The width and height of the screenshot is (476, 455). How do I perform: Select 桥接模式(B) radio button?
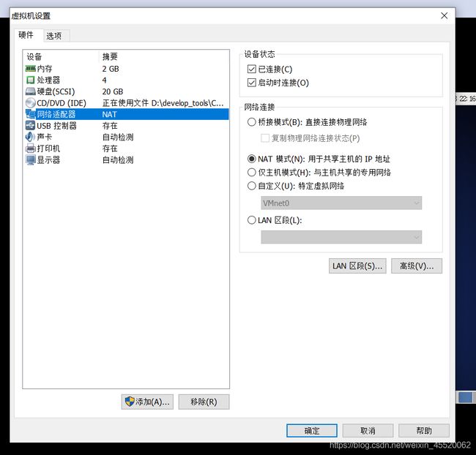tap(252, 122)
